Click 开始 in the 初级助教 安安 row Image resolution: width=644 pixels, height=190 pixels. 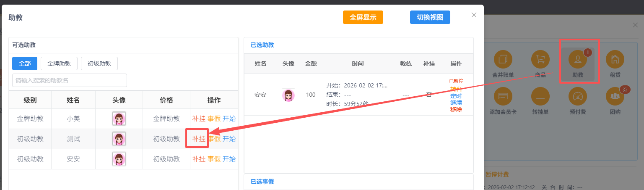[x=229, y=159]
